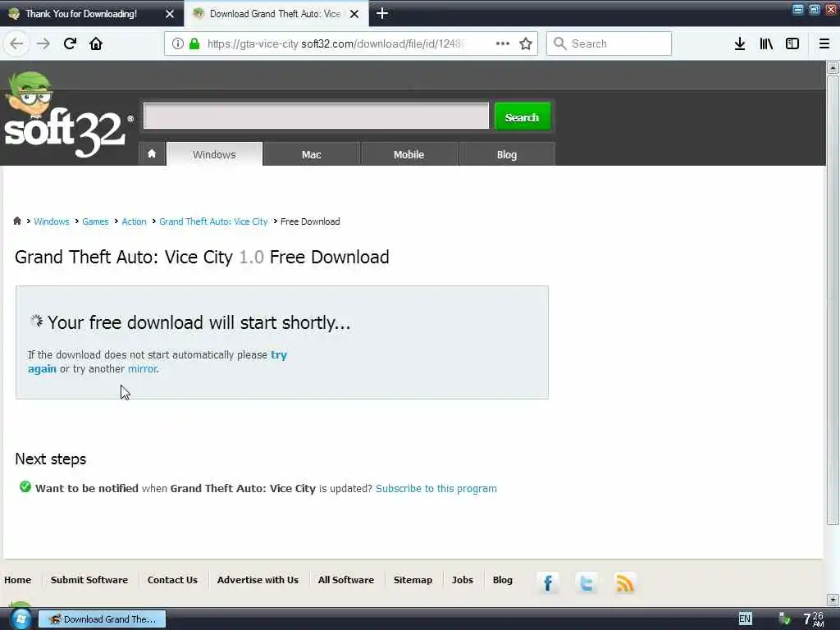Focus the browser Search box
The width and height of the screenshot is (840, 630).
[x=609, y=43]
